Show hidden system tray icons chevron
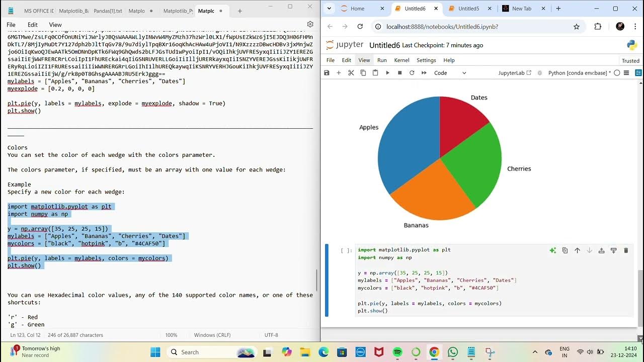The image size is (644, 362). pyautogui.click(x=535, y=352)
